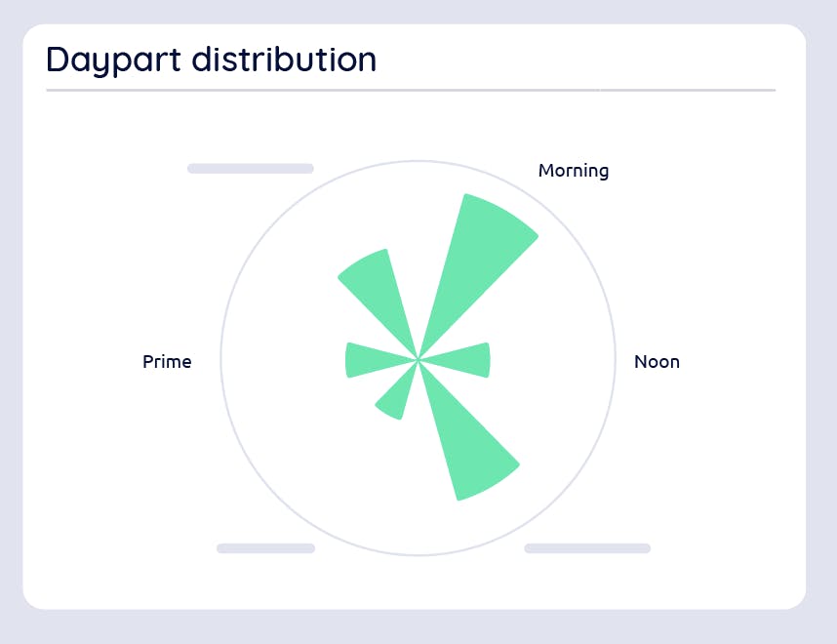Viewport: 837px width, 644px height.
Task: Click the divider line below the title
Action: point(411,90)
